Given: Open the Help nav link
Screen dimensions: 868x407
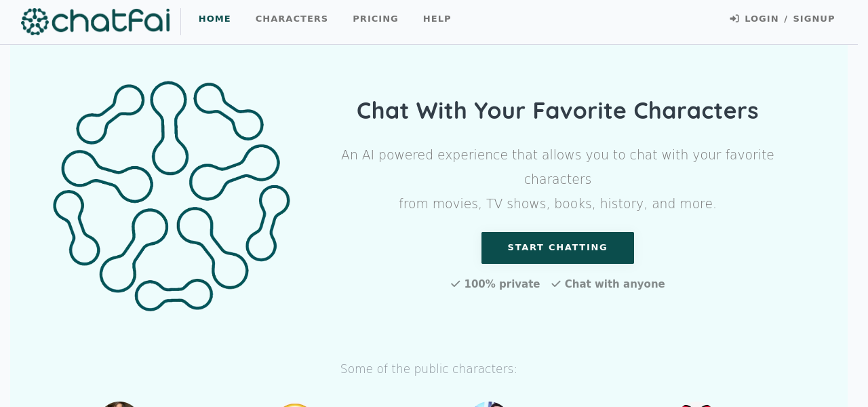Looking at the screenshot, I should click(x=437, y=19).
